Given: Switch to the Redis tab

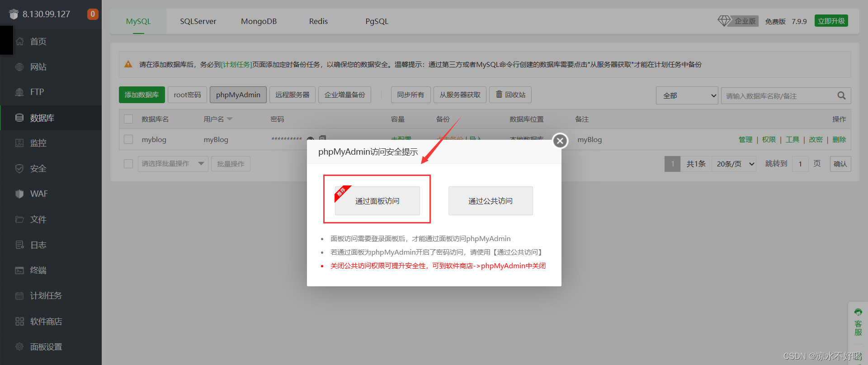Looking at the screenshot, I should point(318,21).
